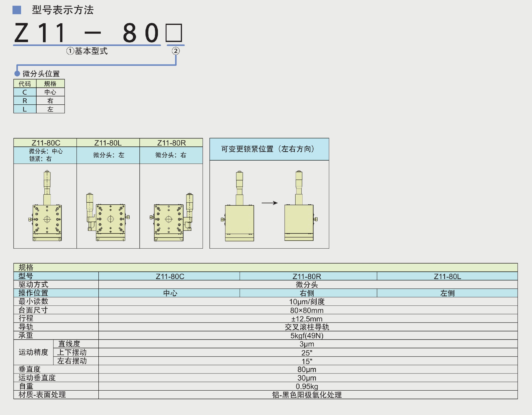The image size is (532, 415).
Task: Click the arrow between the lock position drawings
Action: coord(269,203)
